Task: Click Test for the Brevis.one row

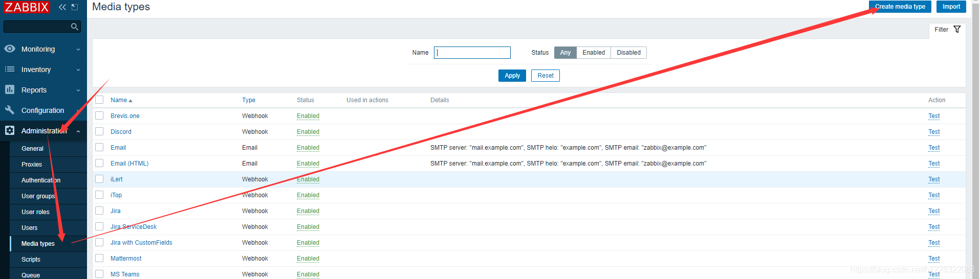Action: coord(934,116)
